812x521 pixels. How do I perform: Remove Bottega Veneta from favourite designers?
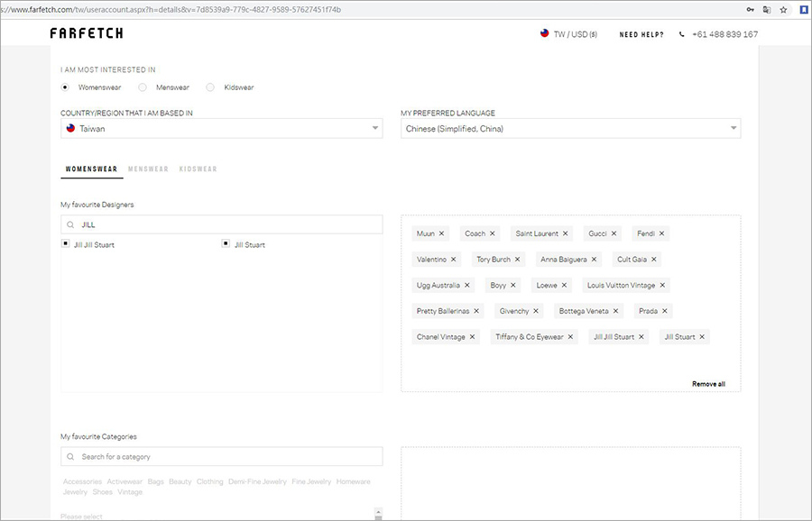click(x=615, y=311)
